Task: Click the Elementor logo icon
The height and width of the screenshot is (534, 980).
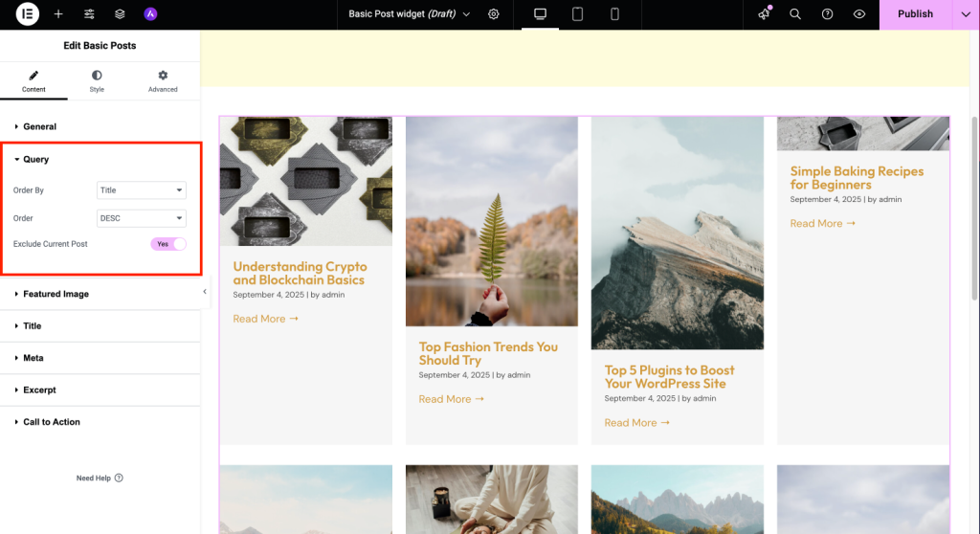Action: click(28, 14)
